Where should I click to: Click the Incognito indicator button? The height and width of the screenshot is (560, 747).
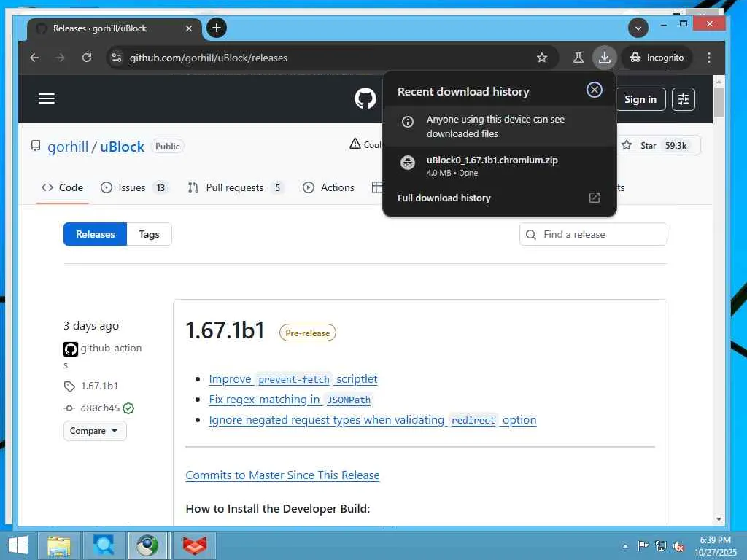click(657, 58)
